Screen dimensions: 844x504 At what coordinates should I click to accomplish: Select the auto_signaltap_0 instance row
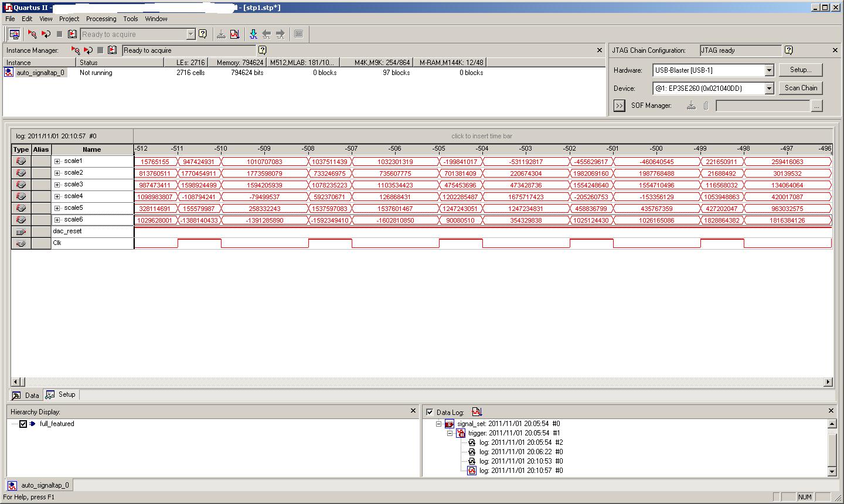pos(40,73)
